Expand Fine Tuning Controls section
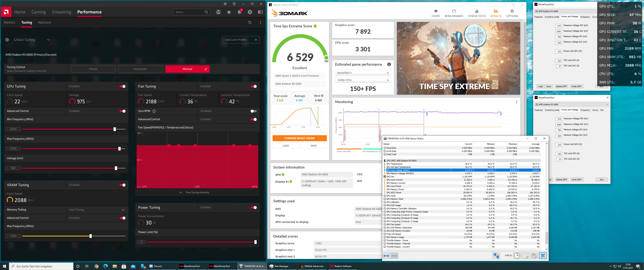644x270 pixels. pos(195,193)
